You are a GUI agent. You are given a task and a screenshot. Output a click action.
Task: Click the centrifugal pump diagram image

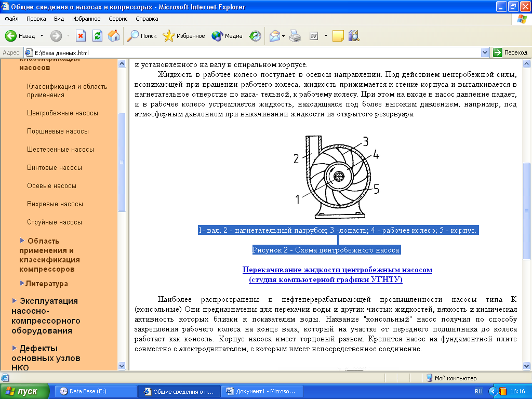click(x=338, y=177)
